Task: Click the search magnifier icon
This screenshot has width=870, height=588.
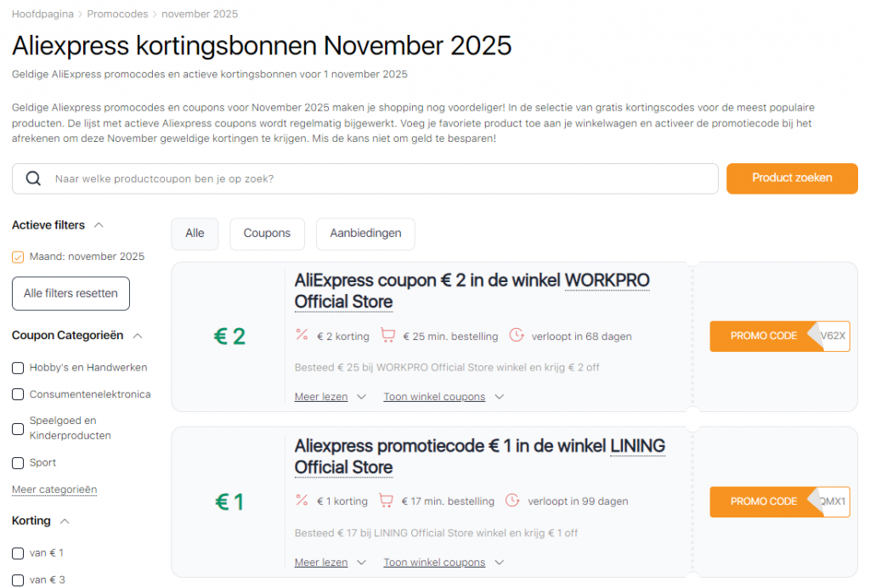Action: tap(34, 178)
